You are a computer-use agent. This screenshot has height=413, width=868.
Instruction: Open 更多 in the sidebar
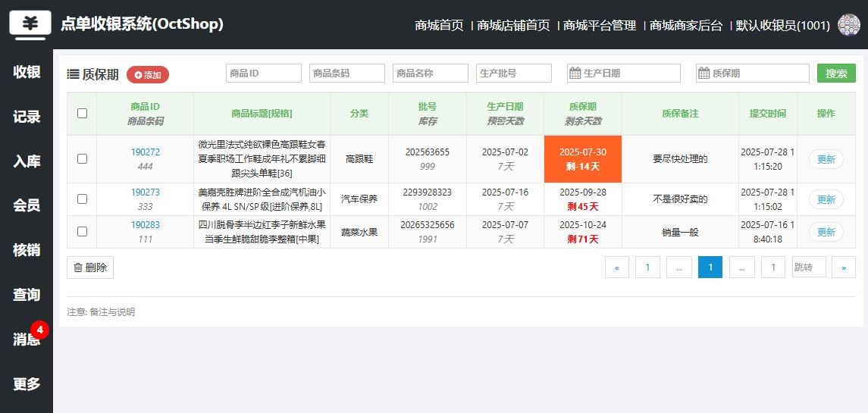point(27,383)
